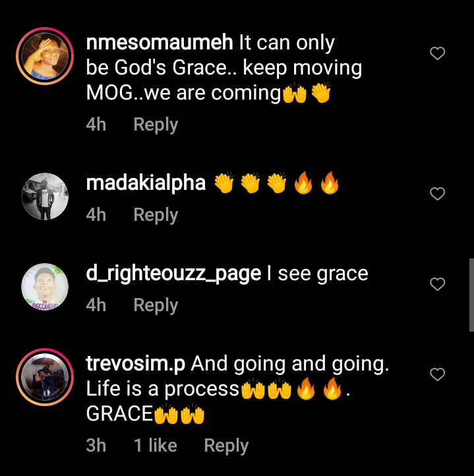Open trevosim.p's profile picture story
Image resolution: width=474 pixels, height=476 pixels.
pos(45,377)
